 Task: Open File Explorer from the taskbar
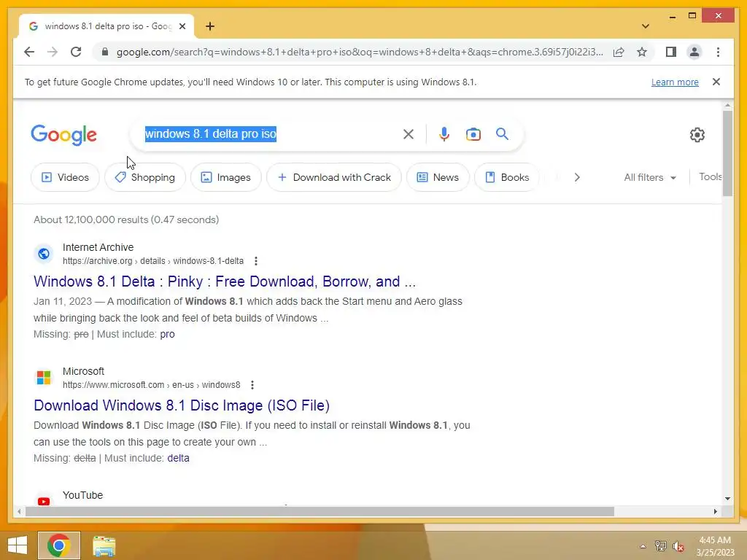click(x=104, y=545)
